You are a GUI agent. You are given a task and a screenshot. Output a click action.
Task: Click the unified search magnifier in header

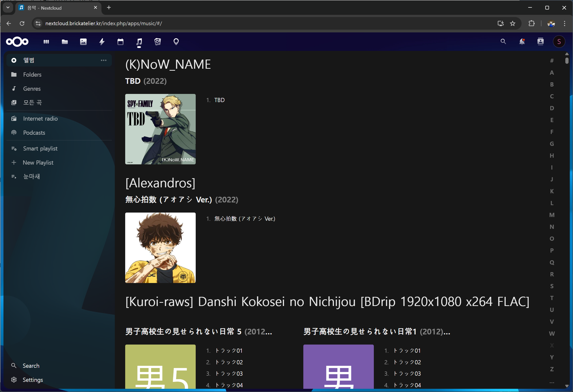pyautogui.click(x=503, y=42)
